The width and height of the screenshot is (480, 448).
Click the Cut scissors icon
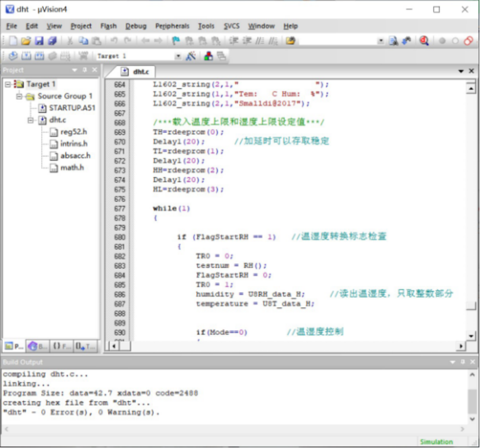pyautogui.click(x=70, y=40)
